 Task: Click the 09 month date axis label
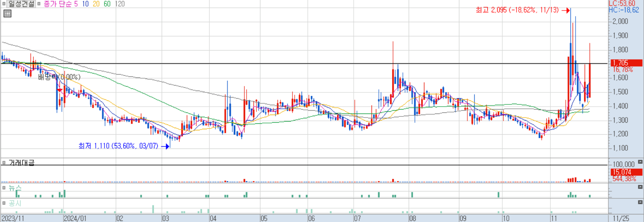(463, 218)
